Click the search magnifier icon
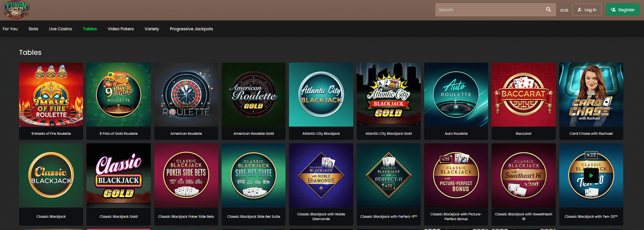 (548, 10)
